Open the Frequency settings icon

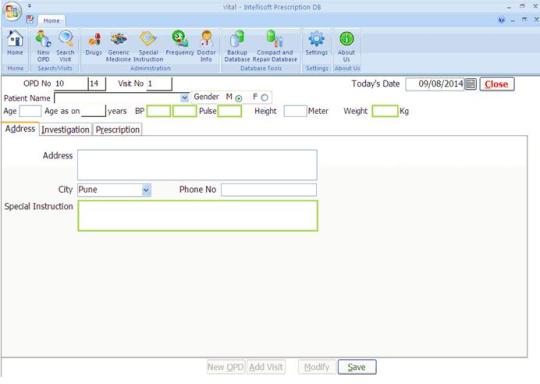180,43
